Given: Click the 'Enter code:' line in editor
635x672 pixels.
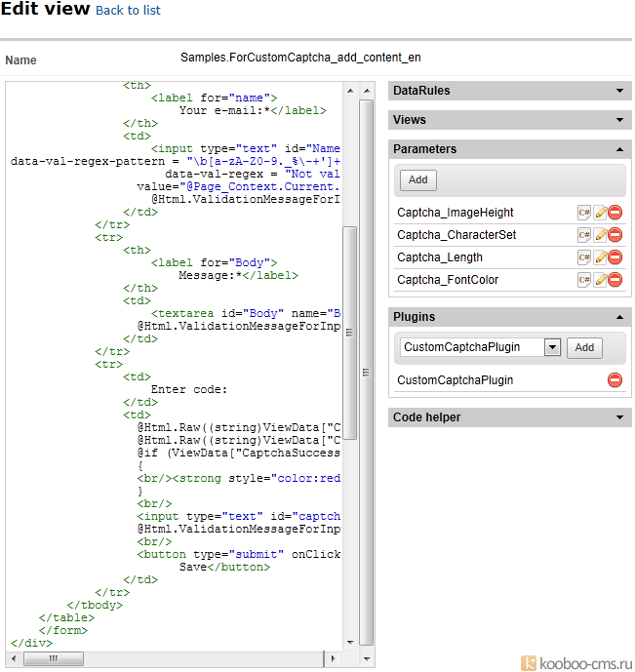Looking at the screenshot, I should pyautogui.click(x=189, y=389).
